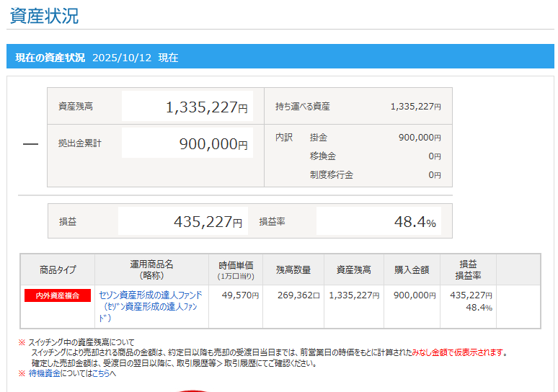Click the 損益率 48.4% summary box
The height and width of the screenshot is (392, 558).
coord(378,222)
